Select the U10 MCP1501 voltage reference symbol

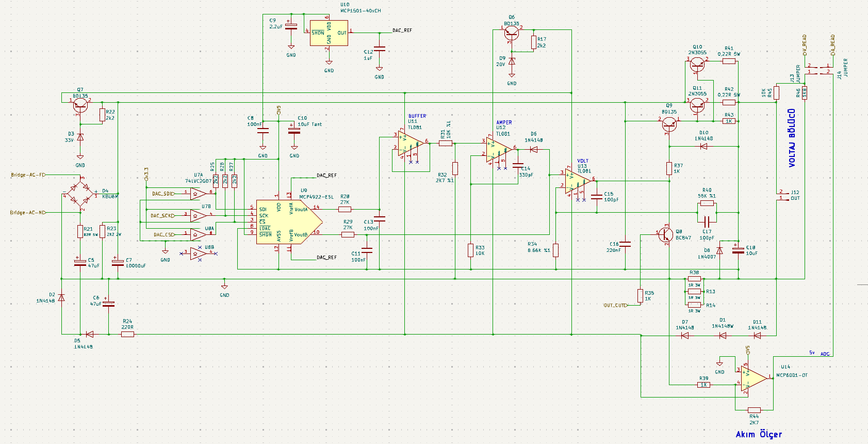(329, 33)
